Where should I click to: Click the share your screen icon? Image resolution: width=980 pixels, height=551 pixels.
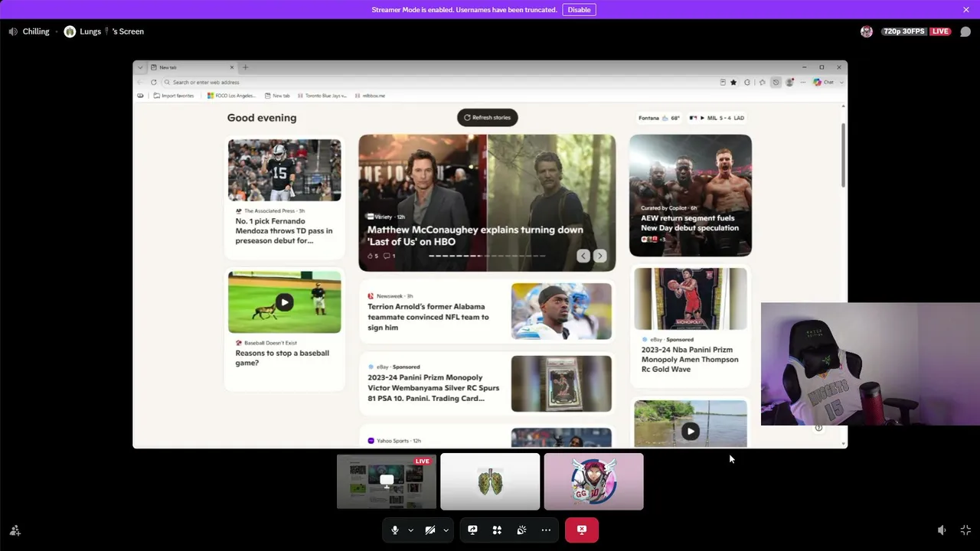(472, 530)
